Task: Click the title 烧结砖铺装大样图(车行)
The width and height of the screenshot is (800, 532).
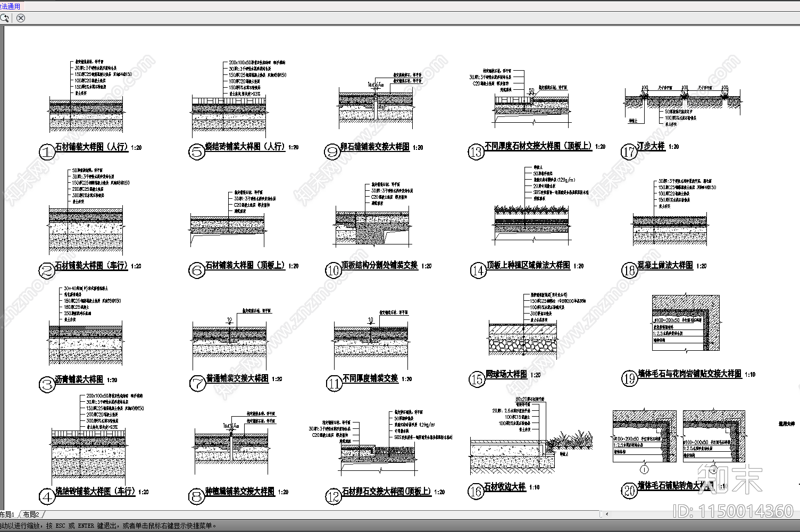Action: [96, 492]
